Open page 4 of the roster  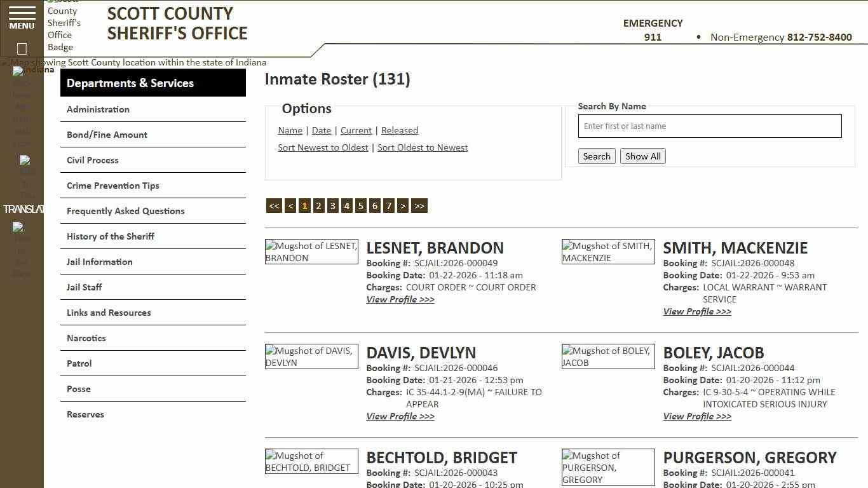346,205
